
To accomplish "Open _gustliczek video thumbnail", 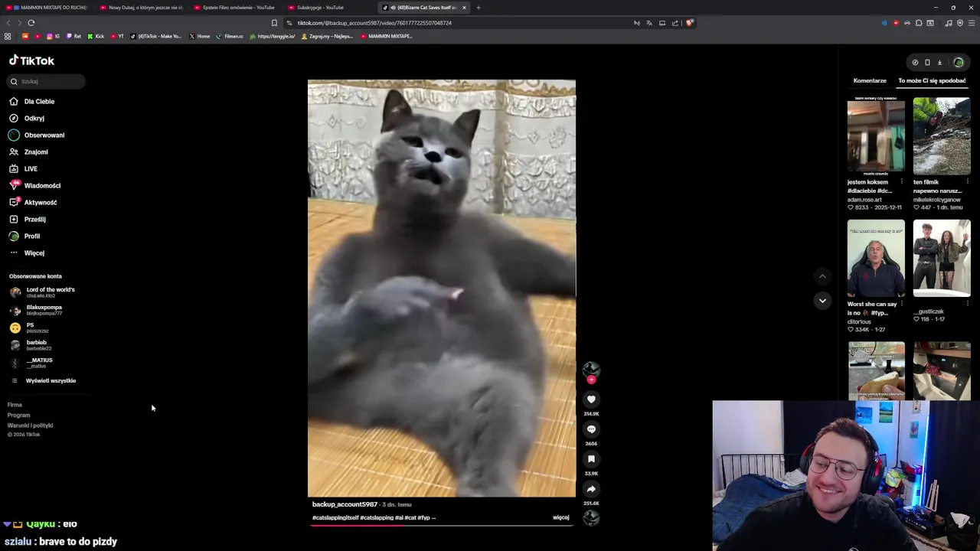I will tap(942, 259).
